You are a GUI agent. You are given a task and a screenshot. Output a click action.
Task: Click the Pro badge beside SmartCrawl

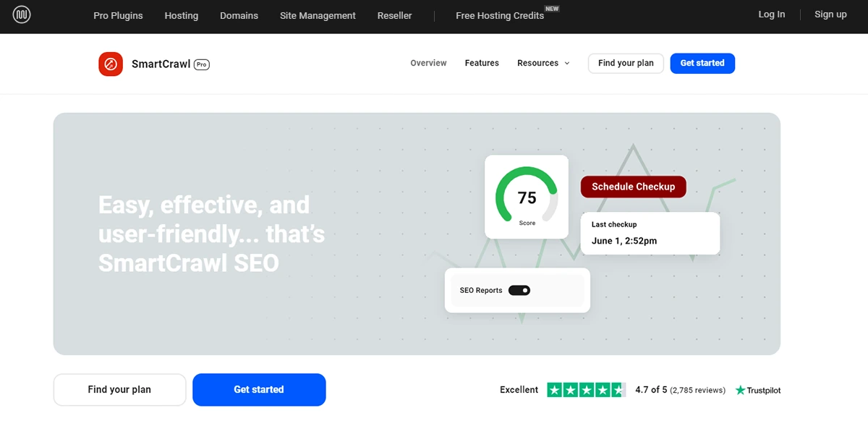202,64
